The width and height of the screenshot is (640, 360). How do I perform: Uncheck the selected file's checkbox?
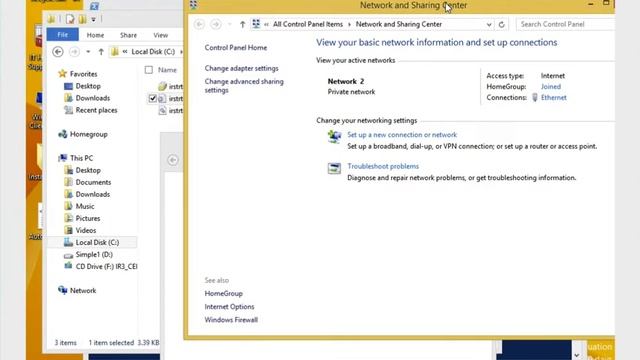(153, 98)
